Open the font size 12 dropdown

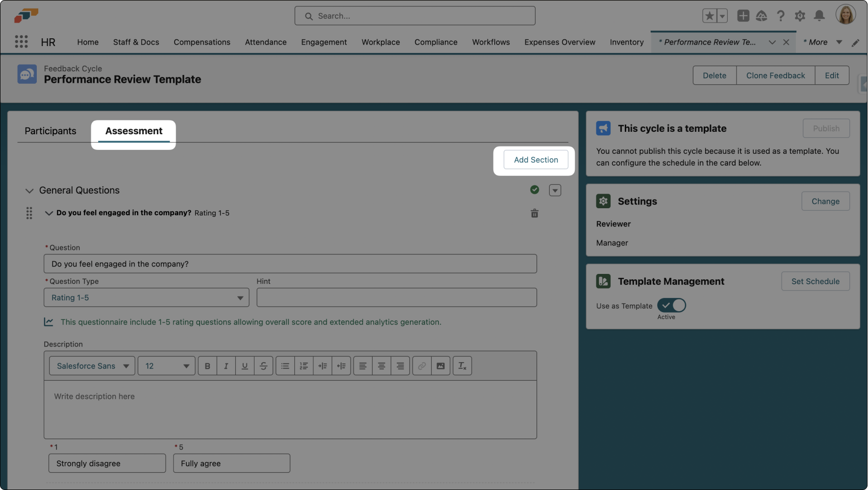tap(166, 366)
